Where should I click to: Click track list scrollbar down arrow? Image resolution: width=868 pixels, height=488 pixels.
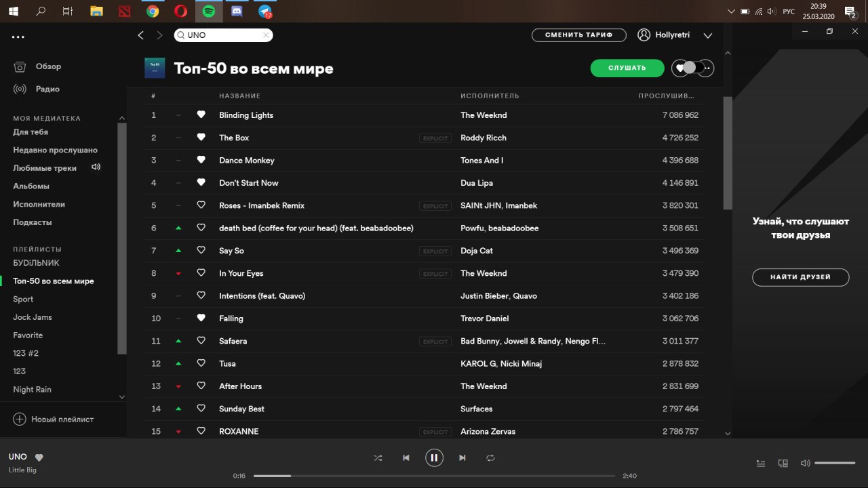[x=728, y=433]
